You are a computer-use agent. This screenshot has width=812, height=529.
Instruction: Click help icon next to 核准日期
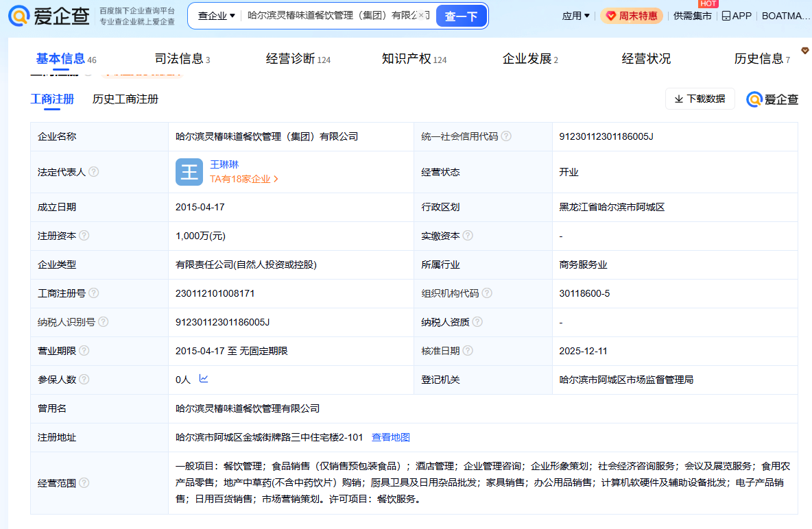point(468,351)
